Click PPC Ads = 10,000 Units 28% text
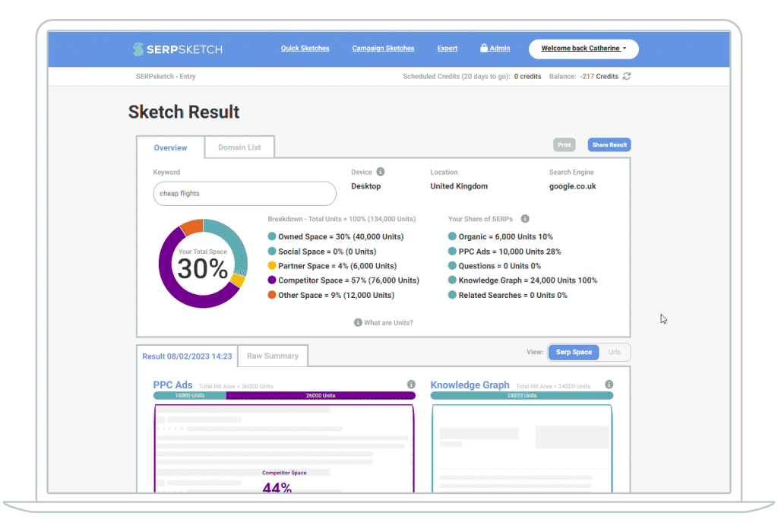The height and width of the screenshot is (532, 778). [510, 252]
